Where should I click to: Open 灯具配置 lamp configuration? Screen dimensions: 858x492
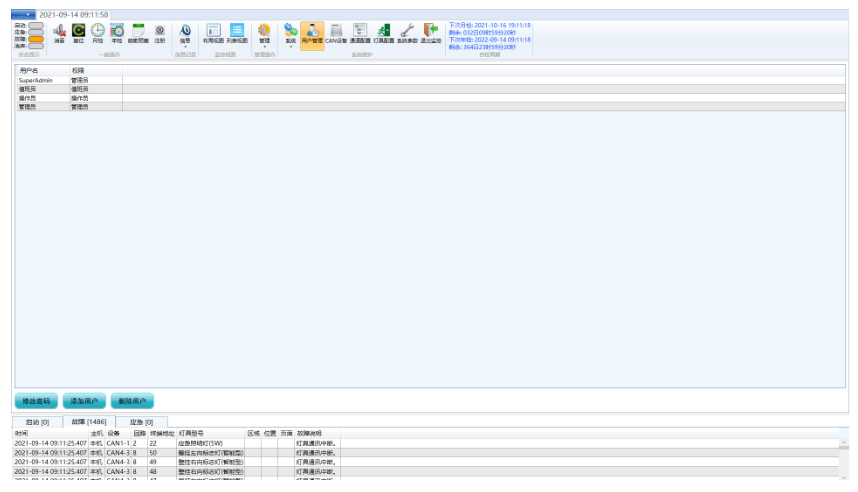[x=383, y=32]
